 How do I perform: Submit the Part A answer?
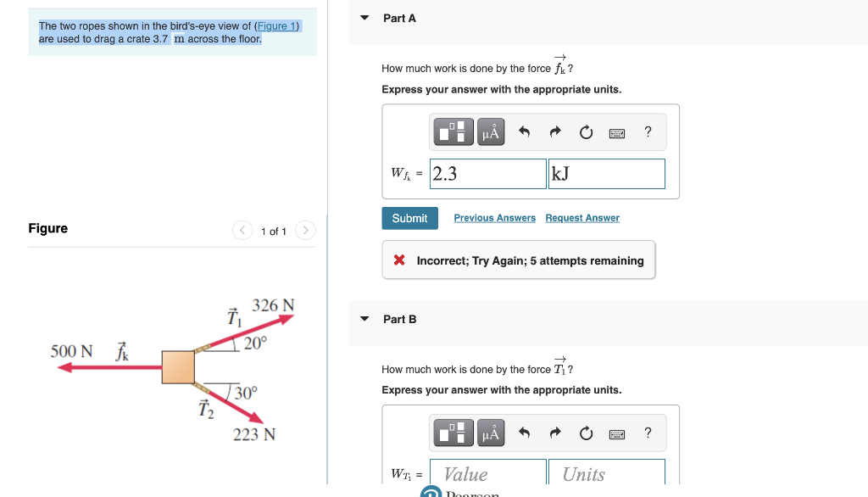pos(409,218)
